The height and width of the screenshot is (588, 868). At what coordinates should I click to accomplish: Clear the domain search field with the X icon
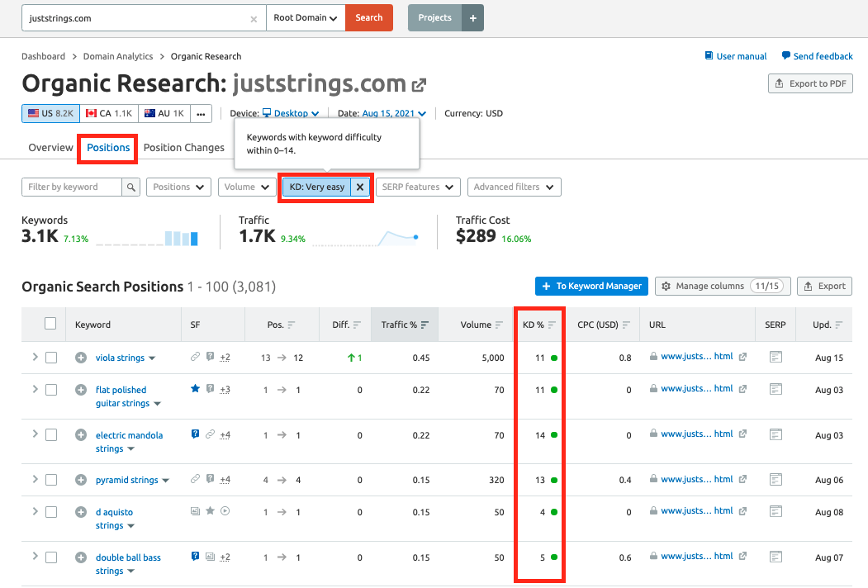pyautogui.click(x=254, y=19)
